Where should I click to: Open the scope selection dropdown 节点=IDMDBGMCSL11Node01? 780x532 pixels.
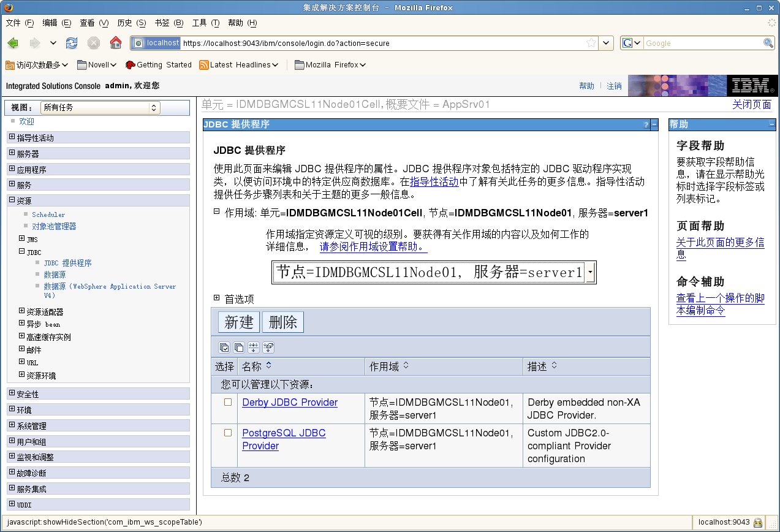pos(434,272)
